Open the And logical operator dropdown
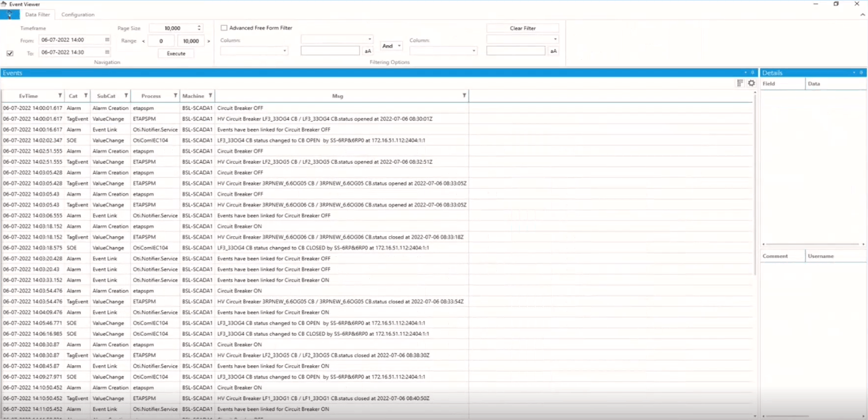 click(x=392, y=46)
